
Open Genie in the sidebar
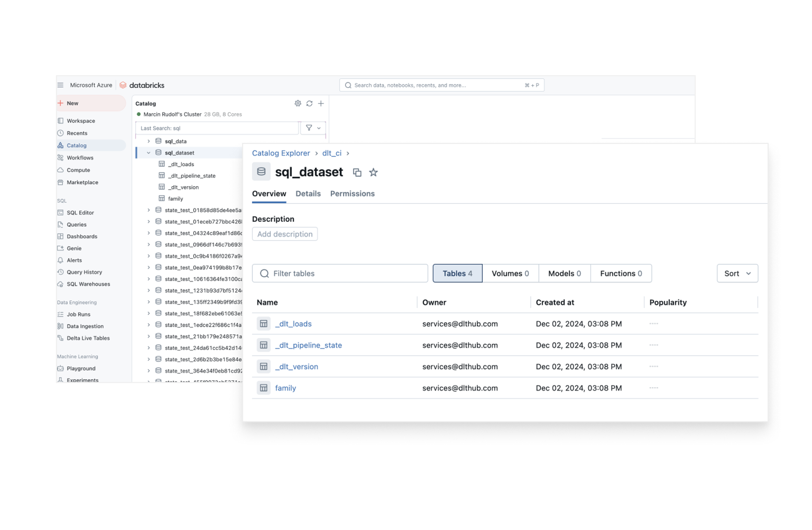coord(74,248)
